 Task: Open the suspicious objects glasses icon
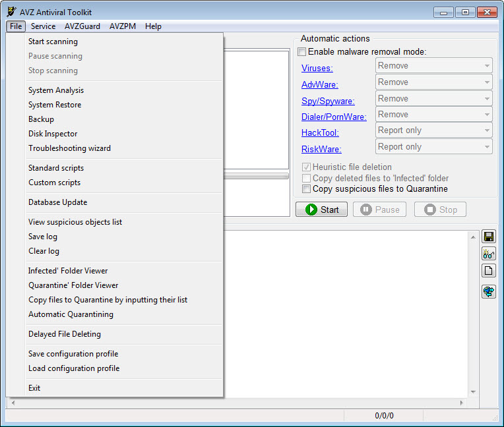click(x=489, y=254)
